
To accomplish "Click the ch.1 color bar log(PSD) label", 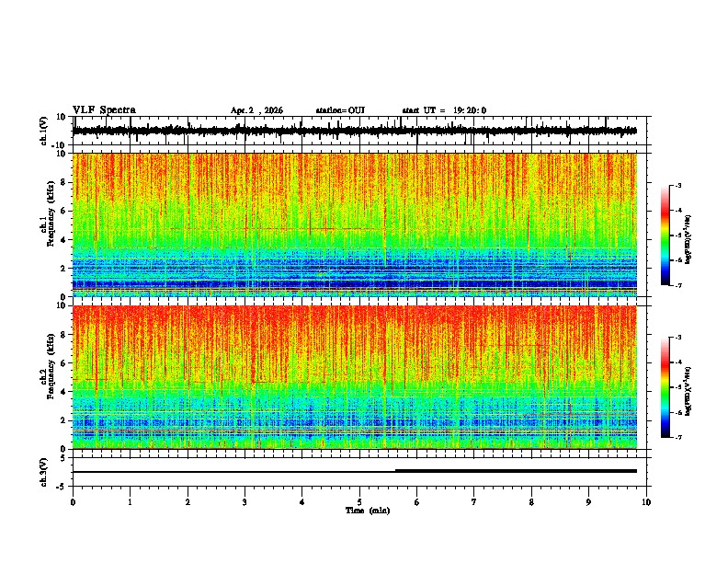I will tap(688, 240).
